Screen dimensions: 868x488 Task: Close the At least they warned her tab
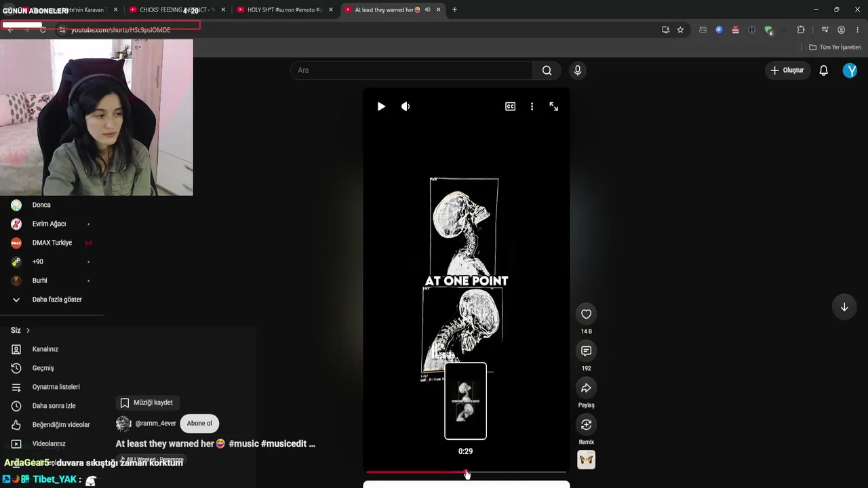coord(439,10)
